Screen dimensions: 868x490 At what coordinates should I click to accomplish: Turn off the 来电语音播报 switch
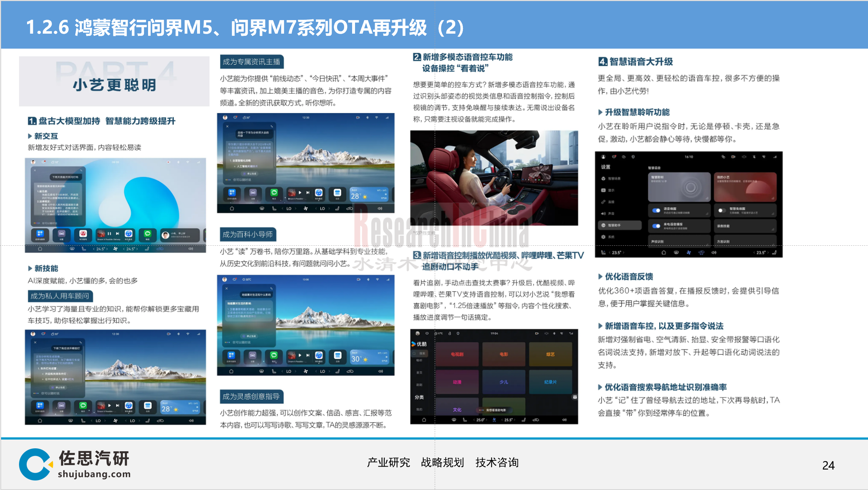click(656, 226)
